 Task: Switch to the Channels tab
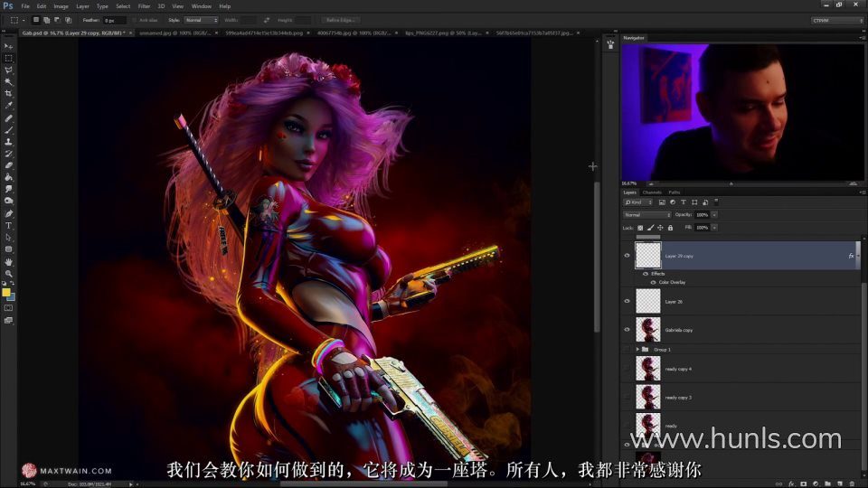(x=652, y=192)
